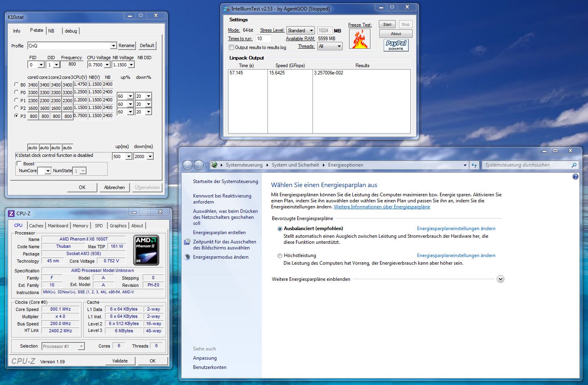Screen dimensions: 588x385
Task: Click shield icon beside Energiesparmodus ändern
Action: point(187,257)
